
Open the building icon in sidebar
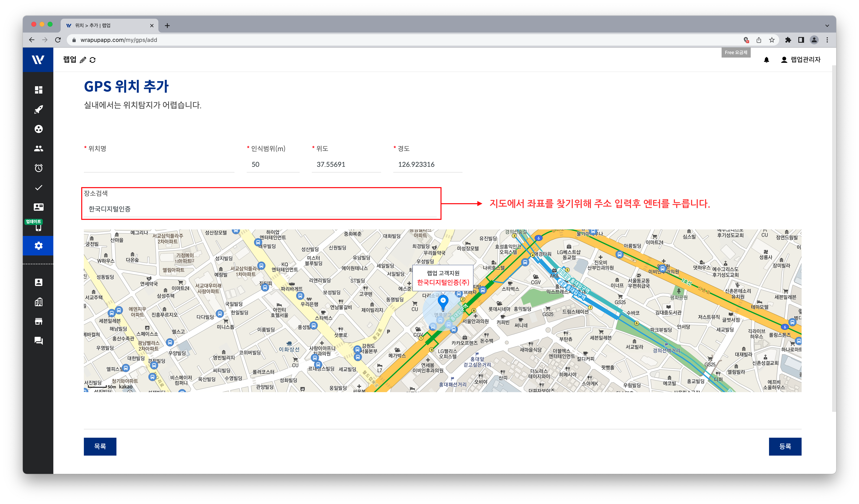pos(38,302)
